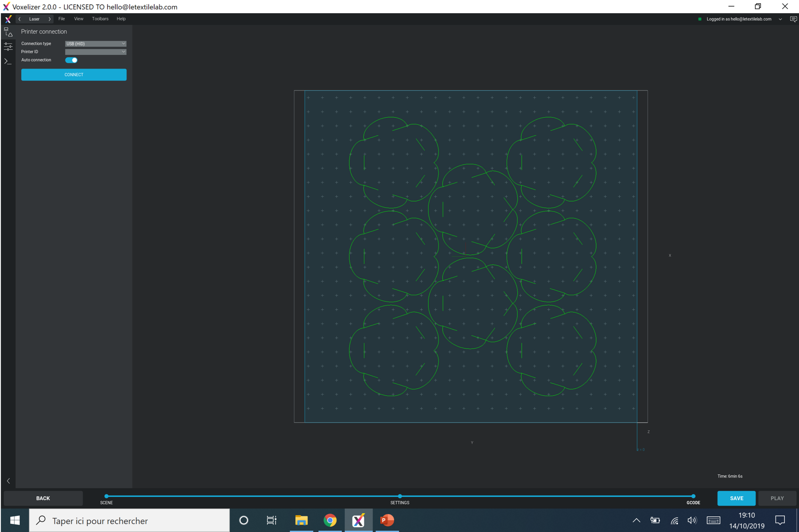Click the CONNECT button
The image size is (799, 532).
(x=74, y=75)
